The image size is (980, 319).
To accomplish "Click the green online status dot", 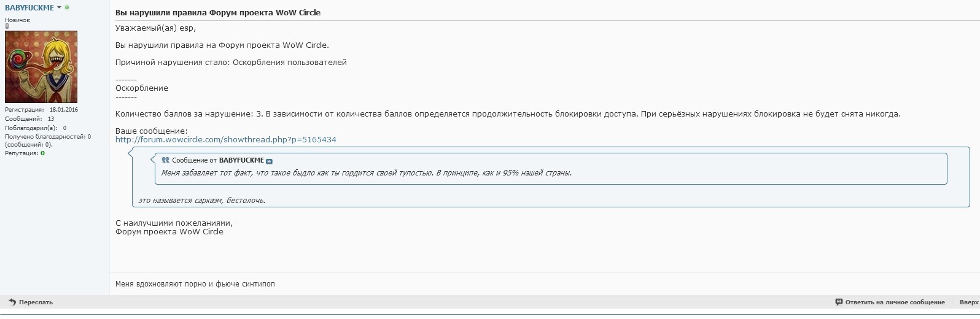I will click(x=67, y=8).
